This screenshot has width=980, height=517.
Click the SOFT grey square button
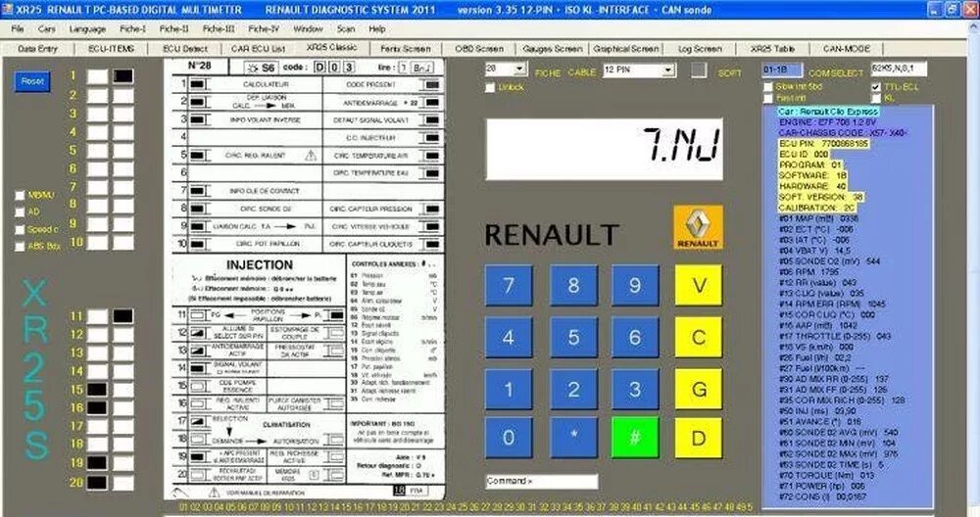699,70
